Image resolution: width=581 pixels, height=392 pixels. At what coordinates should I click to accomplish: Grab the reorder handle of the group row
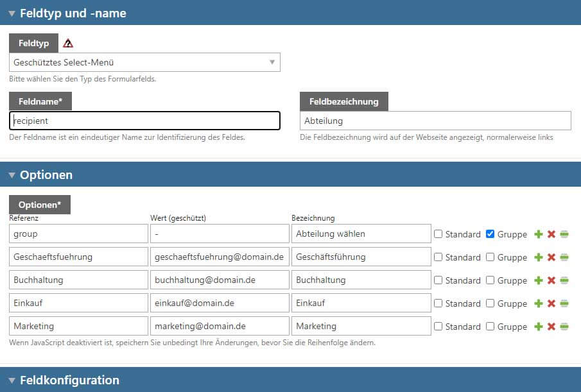coord(564,234)
